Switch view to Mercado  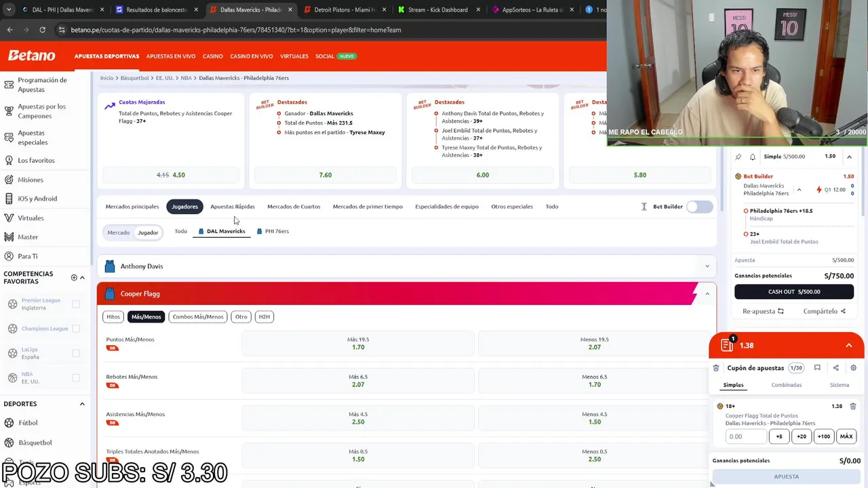118,232
